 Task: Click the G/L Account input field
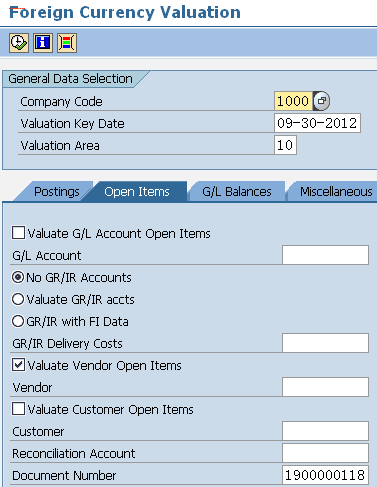coord(325,255)
